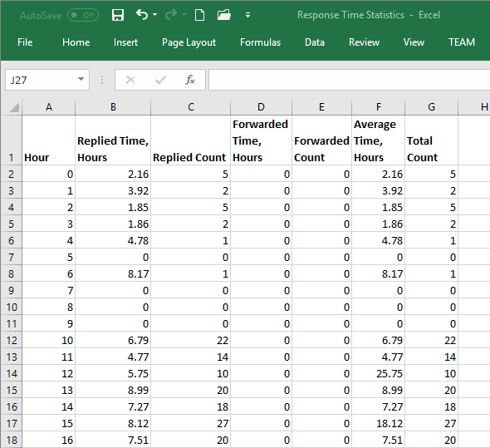Screen dimensions: 490x448
Task: Select column C header
Action: [x=191, y=107]
